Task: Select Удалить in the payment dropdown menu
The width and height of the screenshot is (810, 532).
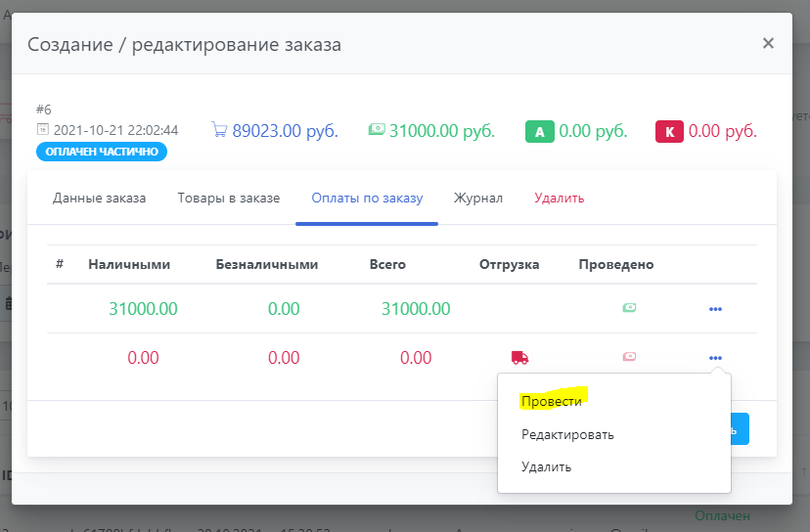Action: 546,466
